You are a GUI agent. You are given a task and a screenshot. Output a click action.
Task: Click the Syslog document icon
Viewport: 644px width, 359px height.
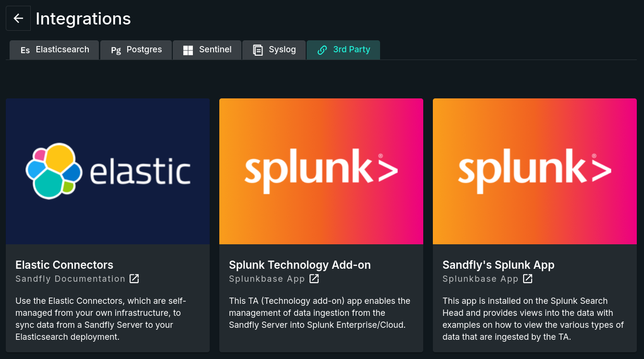[258, 50]
